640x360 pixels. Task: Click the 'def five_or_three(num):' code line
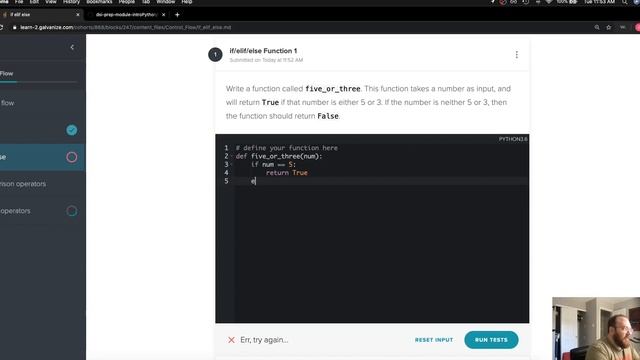tap(279, 156)
